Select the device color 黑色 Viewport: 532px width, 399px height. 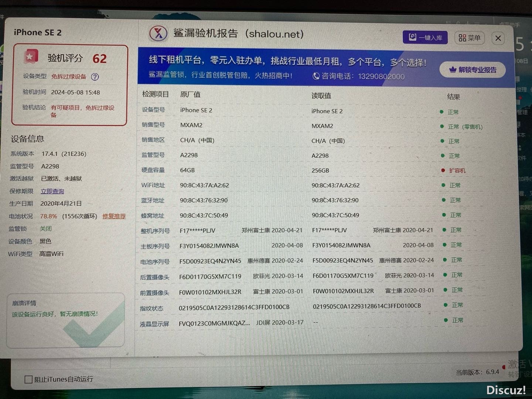[x=45, y=241]
